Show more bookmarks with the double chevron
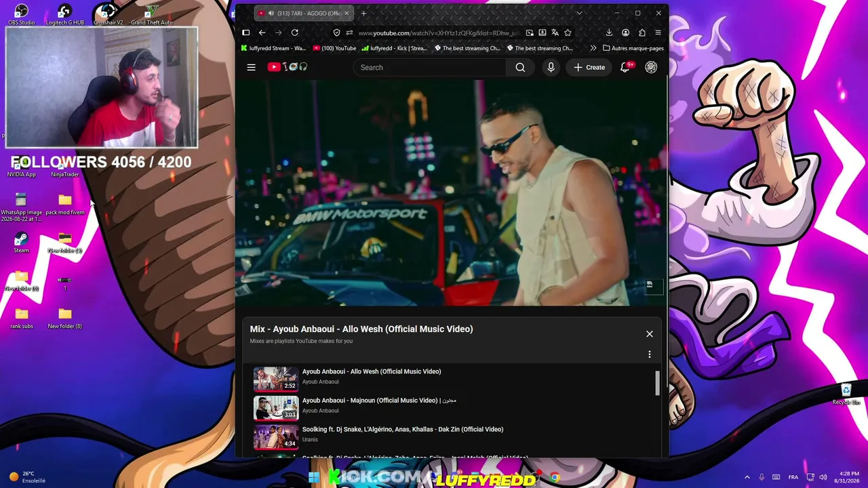868x488 pixels. click(593, 48)
